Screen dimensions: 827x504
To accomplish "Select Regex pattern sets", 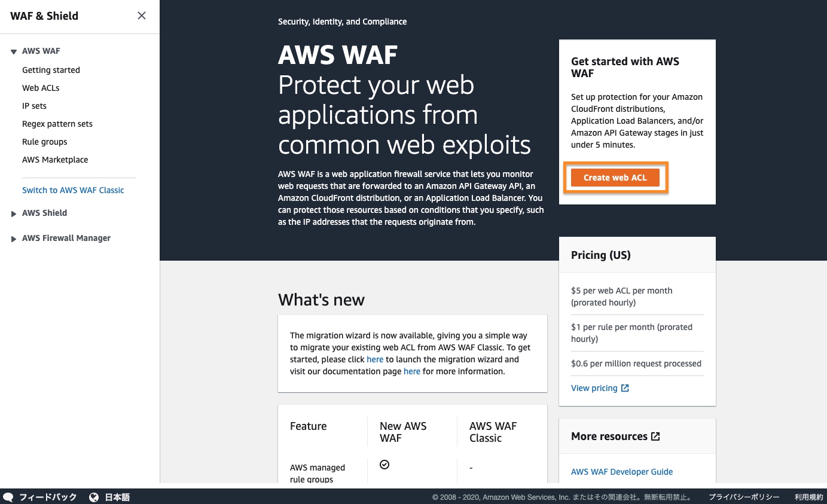I will [x=57, y=124].
